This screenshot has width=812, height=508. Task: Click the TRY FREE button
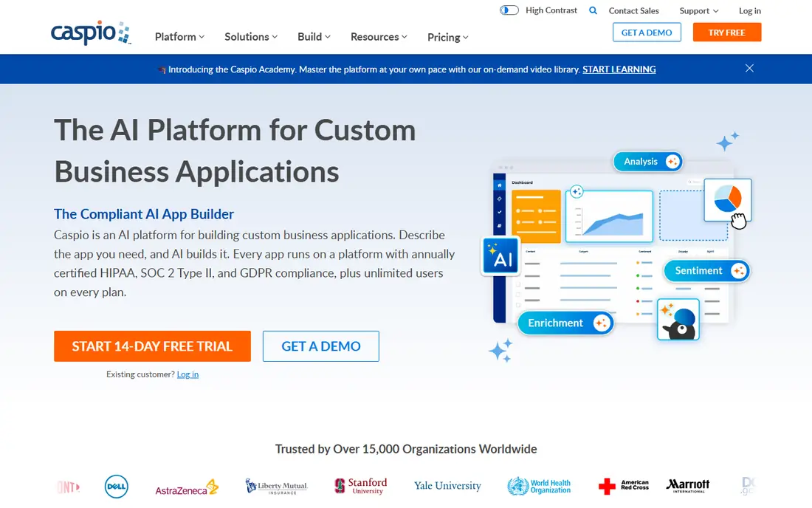pos(727,32)
